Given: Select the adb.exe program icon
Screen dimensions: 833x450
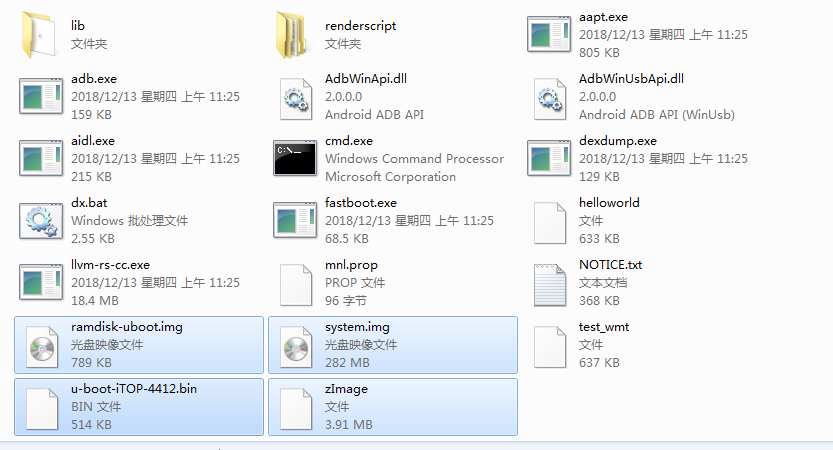Looking at the screenshot, I should (x=41, y=96).
